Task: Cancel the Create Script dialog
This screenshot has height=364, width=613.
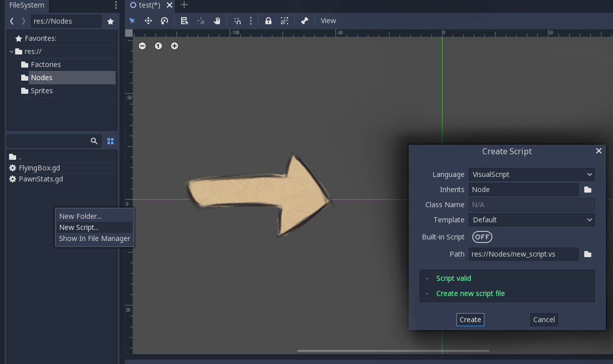Action: [x=543, y=319]
